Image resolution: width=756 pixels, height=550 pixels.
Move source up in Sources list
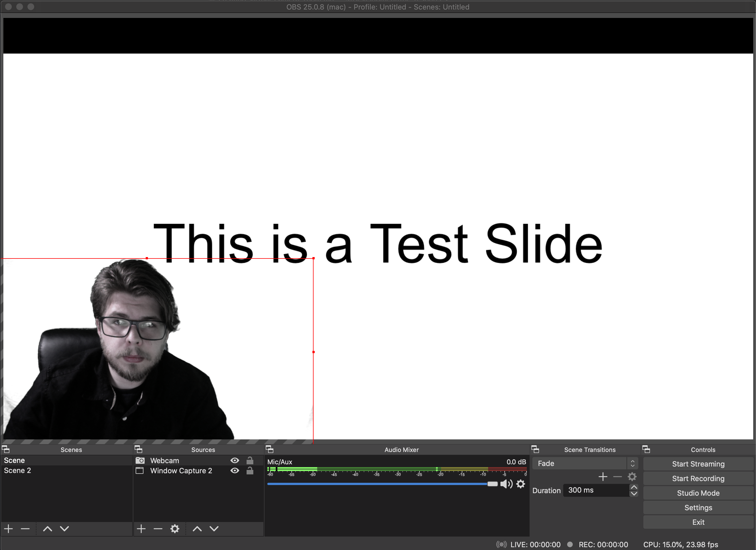[197, 529]
